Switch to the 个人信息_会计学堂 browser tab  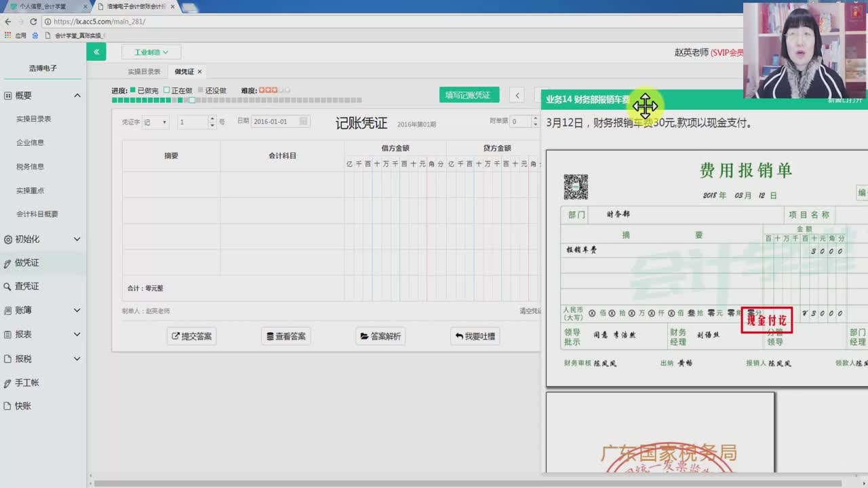42,6
